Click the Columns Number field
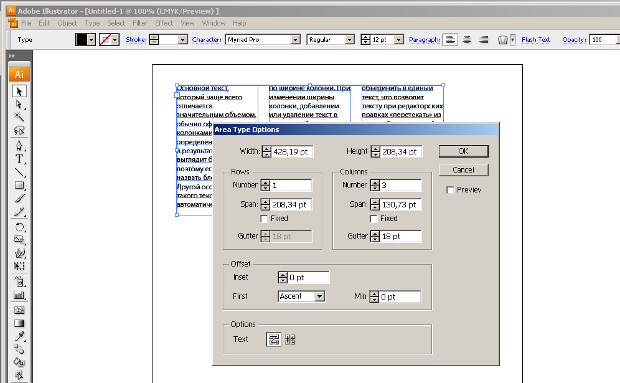The width and height of the screenshot is (620, 383). pos(400,185)
